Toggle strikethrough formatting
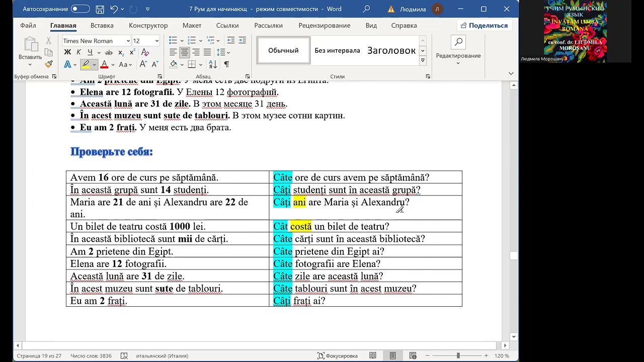The height and width of the screenshot is (362, 644). click(109, 52)
